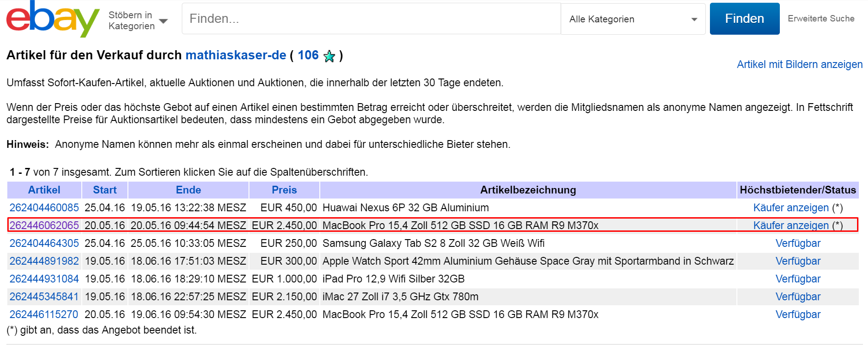This screenshot has width=868, height=350.
Task: Click Verfügbar for iMac 27 Zoll
Action: pos(798,297)
